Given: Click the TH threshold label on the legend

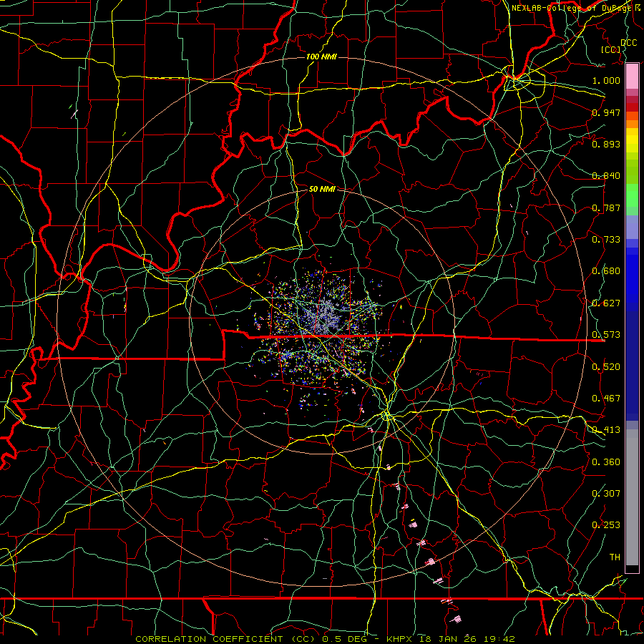Looking at the screenshot, I should point(615,557).
